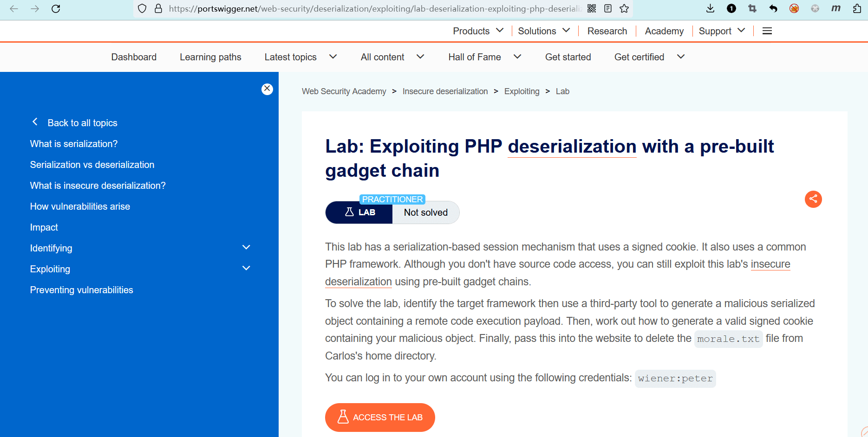Bookmark this page with the star icon

[624, 9]
